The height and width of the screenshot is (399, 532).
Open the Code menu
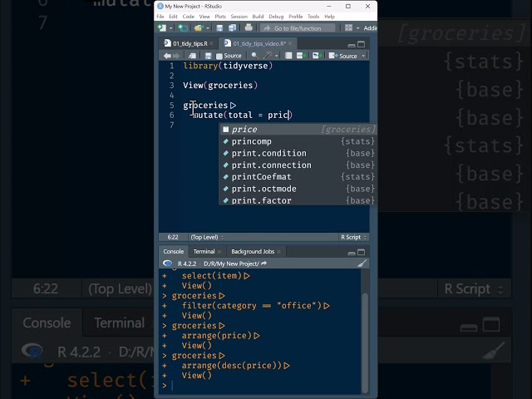pyautogui.click(x=189, y=17)
